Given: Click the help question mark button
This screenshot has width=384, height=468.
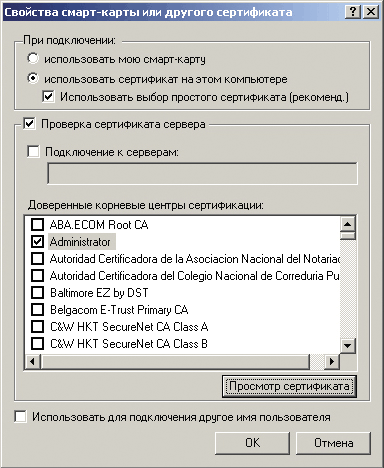Looking at the screenshot, I should click(x=353, y=12).
